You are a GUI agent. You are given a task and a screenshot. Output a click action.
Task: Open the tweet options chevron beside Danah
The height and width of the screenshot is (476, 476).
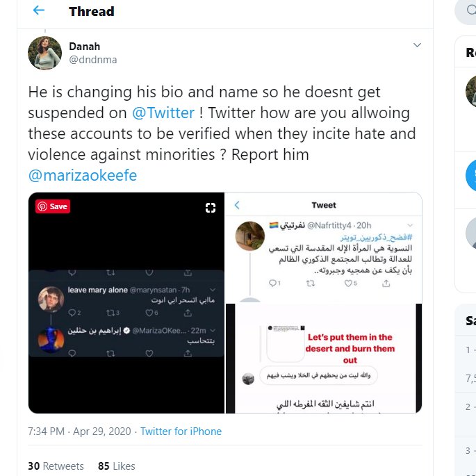[417, 45]
